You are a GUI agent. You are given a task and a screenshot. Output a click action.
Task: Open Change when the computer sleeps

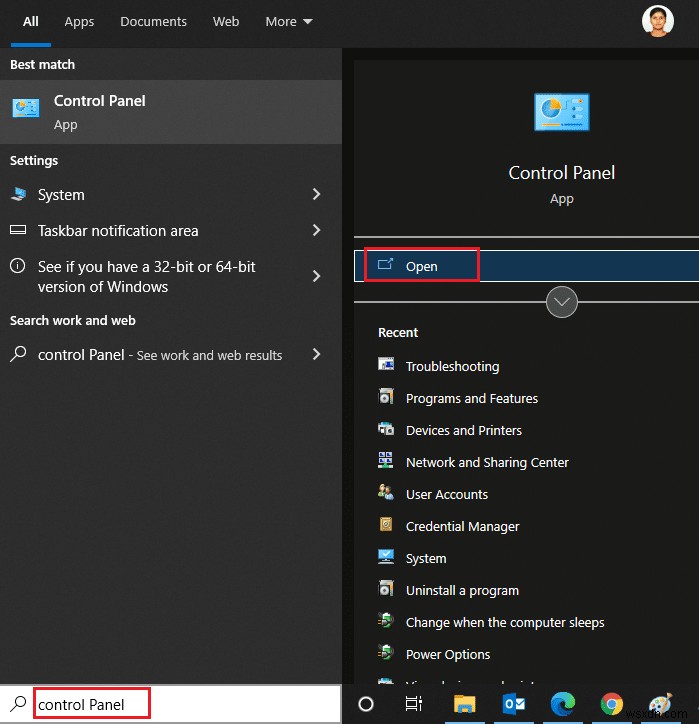pyautogui.click(x=505, y=622)
